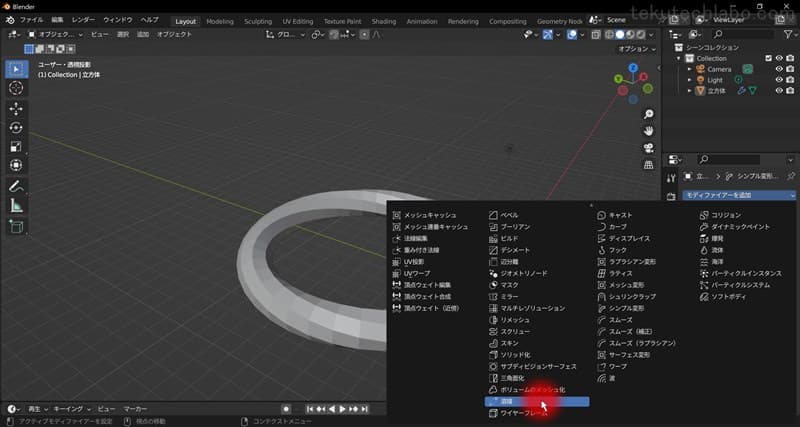Open the ファイル menu

(32, 20)
